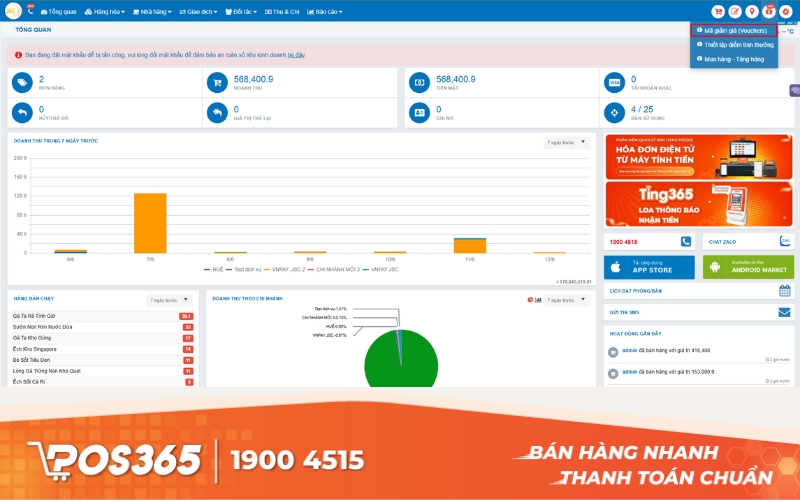The width and height of the screenshot is (800, 500).
Task: Click the hotline phone icon beside 1900 4515
Action: 686,241
